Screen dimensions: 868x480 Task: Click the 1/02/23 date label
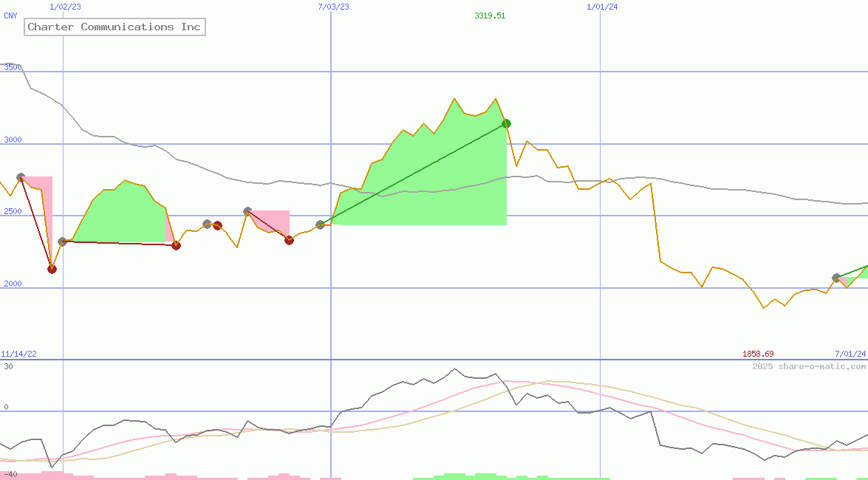point(65,7)
